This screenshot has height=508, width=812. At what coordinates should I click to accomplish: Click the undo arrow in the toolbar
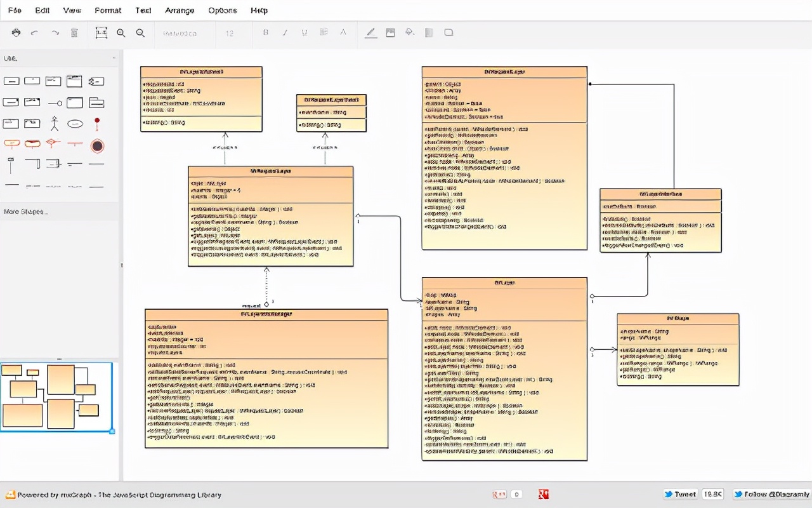pos(35,33)
